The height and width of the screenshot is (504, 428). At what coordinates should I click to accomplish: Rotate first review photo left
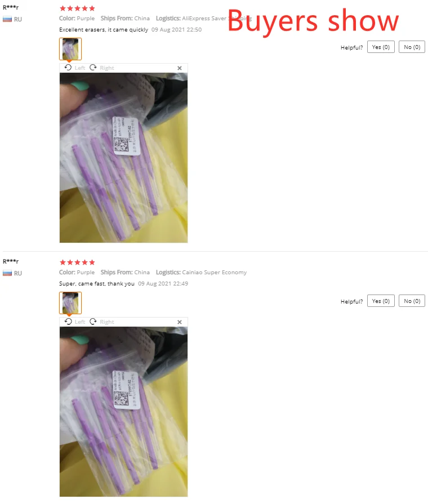click(74, 68)
